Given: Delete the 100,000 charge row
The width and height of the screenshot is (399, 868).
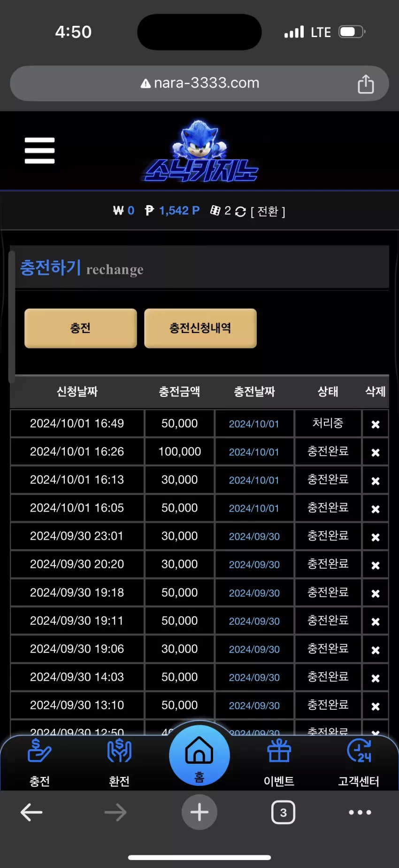Looking at the screenshot, I should coord(376,452).
